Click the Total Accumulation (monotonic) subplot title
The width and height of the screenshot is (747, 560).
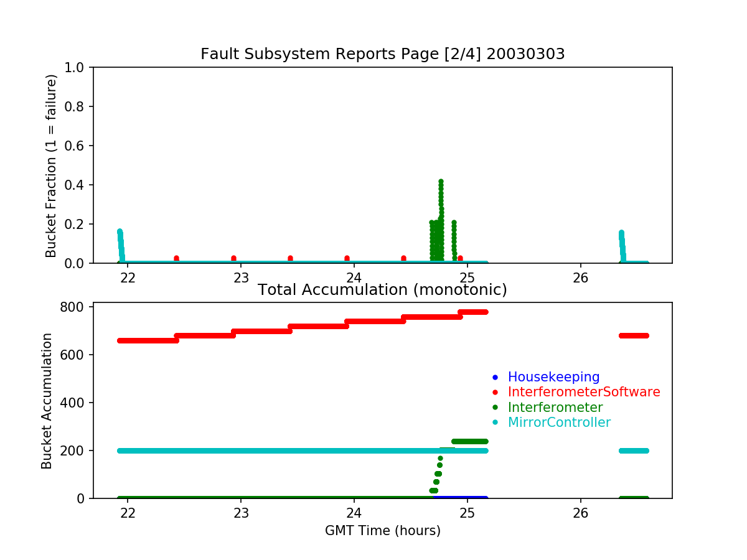pos(382,290)
